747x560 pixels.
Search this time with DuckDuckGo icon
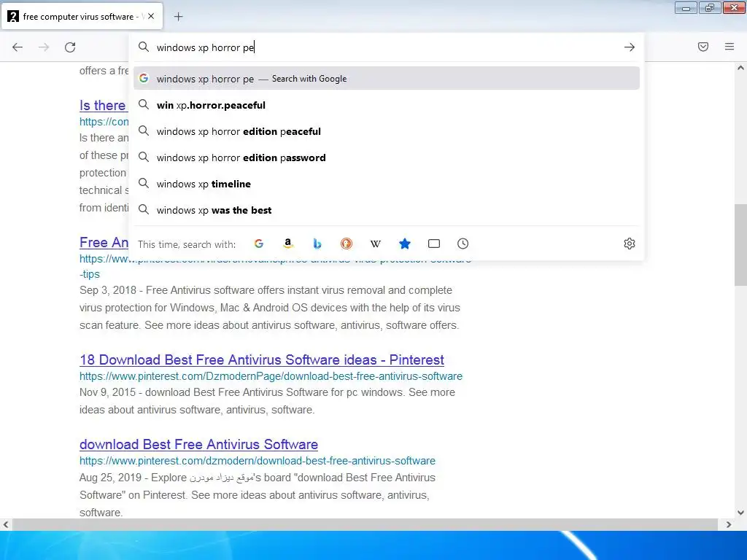[347, 244]
